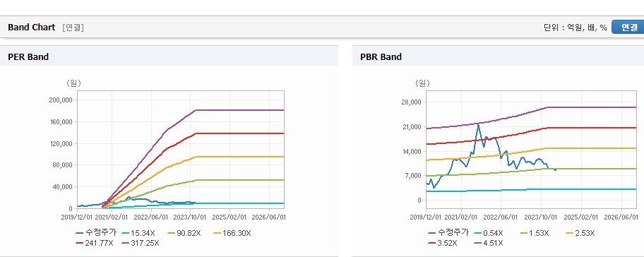Screen dimensions: 644x257
Task: Toggle the 166.30X legend entry
Action: click(232, 233)
